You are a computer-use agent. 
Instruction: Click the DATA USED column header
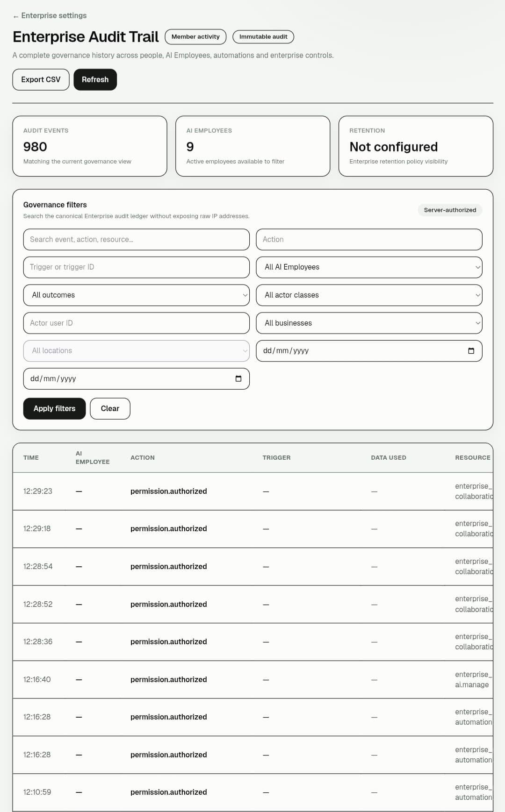[x=389, y=458]
